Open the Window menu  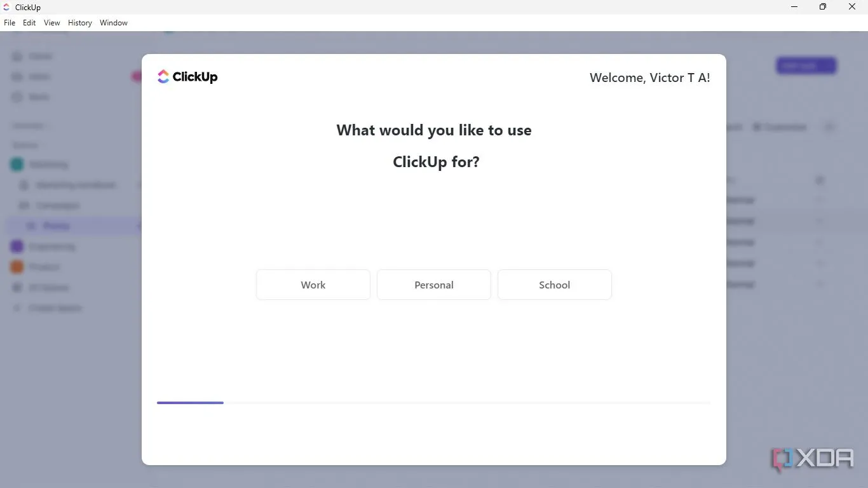(x=114, y=23)
